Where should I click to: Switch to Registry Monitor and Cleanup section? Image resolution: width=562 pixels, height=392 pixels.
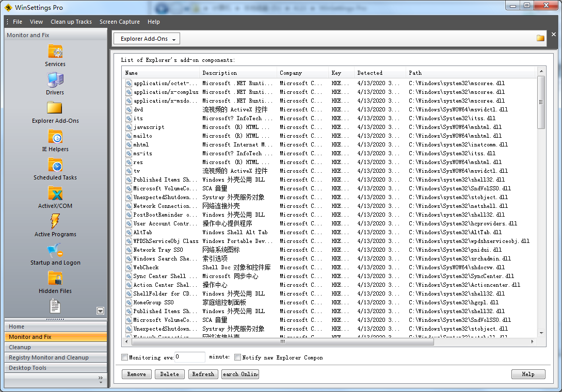[x=56, y=357]
